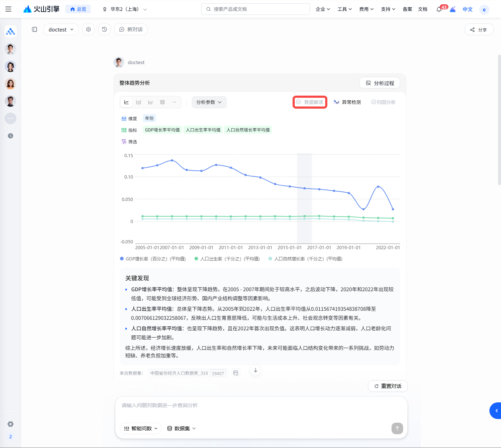501x448 pixels.
Task: Open the user account avatar "c"
Action: pyautogui.click(x=484, y=9)
